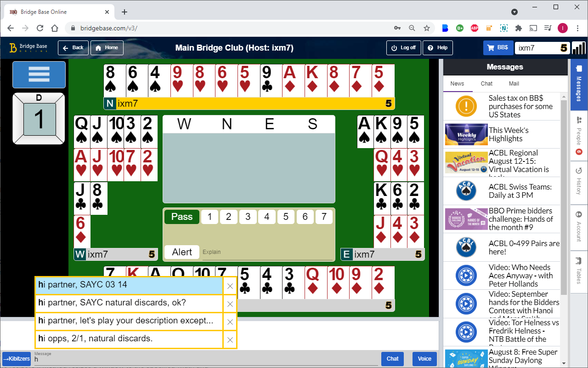Click the Bridge Base Online logo
The image size is (588, 368).
click(28, 48)
